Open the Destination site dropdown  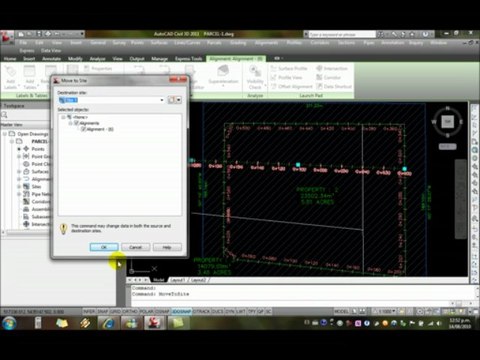coord(162,100)
